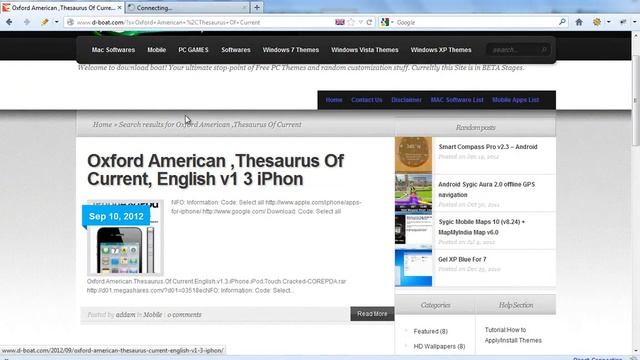The height and width of the screenshot is (360, 640).
Task: Open the Windows XP Themes menu
Action: click(441, 50)
